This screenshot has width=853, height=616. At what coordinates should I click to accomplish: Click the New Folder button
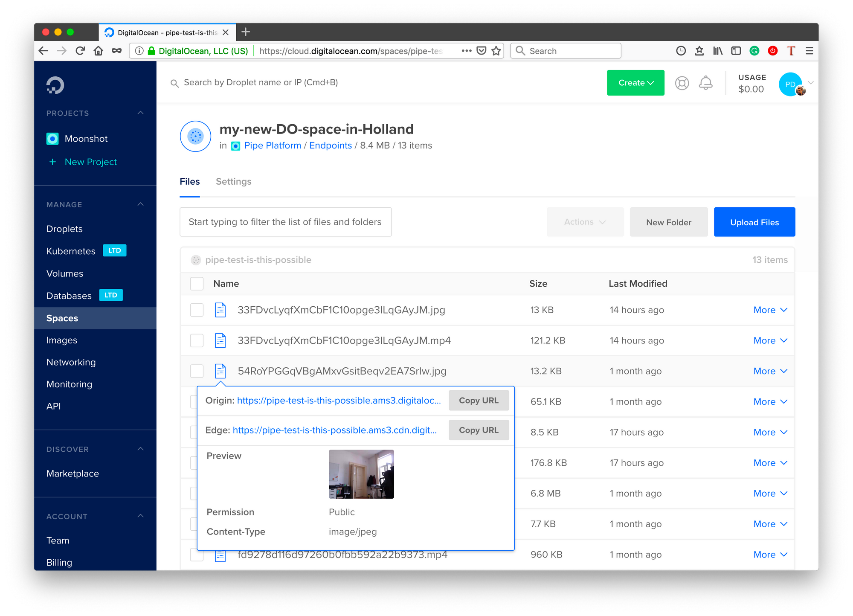669,222
